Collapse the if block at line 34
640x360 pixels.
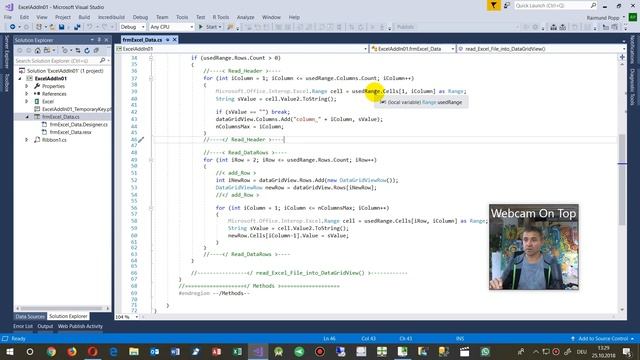tap(151, 58)
